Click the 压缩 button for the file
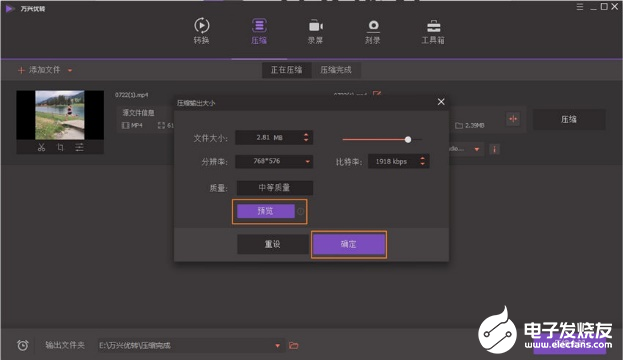623x360 pixels. 569,119
